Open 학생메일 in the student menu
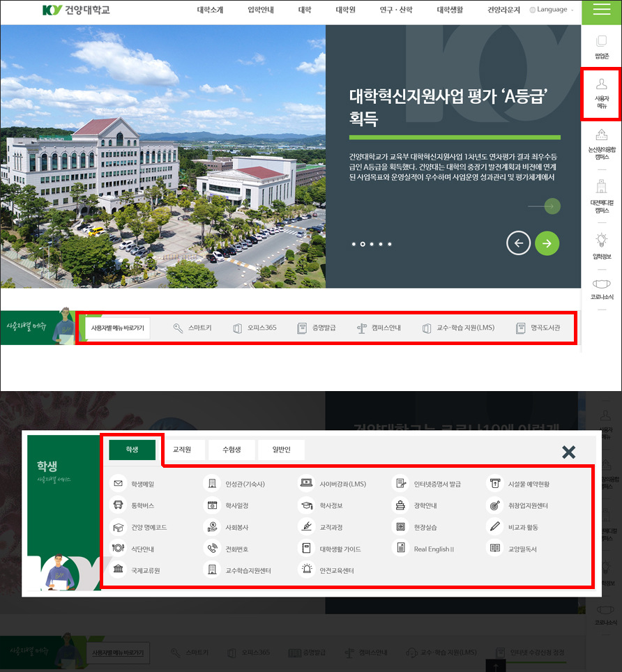This screenshot has width=622, height=672. click(119, 484)
